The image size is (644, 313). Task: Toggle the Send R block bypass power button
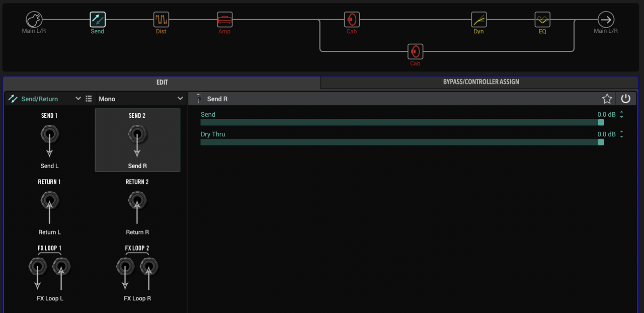point(625,99)
